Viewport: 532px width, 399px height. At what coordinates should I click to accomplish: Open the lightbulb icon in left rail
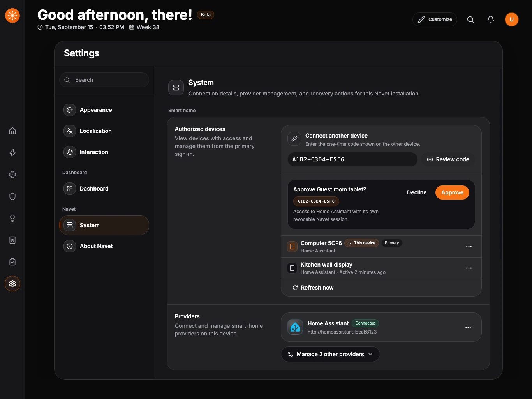pos(12,218)
